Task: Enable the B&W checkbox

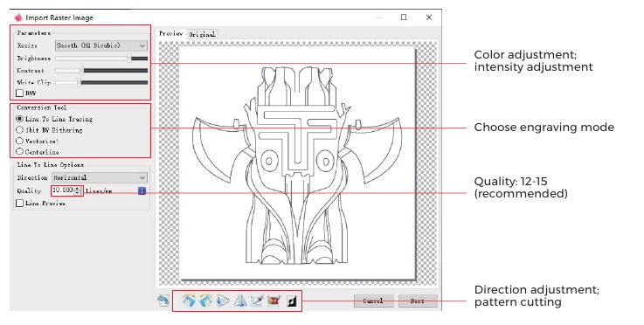Action: (x=20, y=93)
